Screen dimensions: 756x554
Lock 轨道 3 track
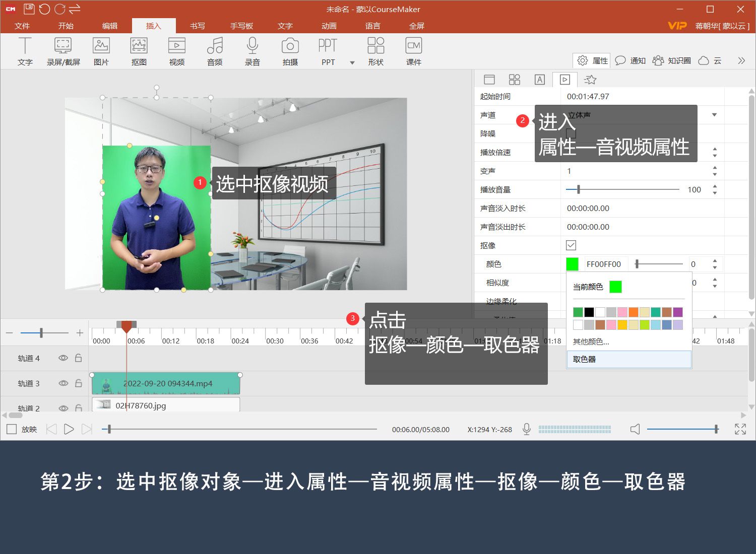[79, 383]
